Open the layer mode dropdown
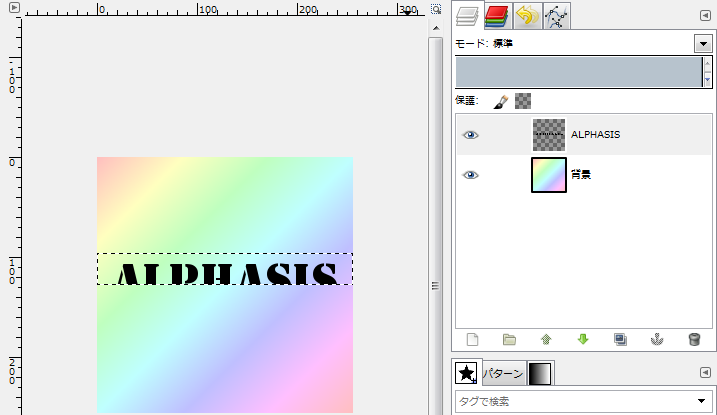This screenshot has width=717, height=415. click(703, 44)
